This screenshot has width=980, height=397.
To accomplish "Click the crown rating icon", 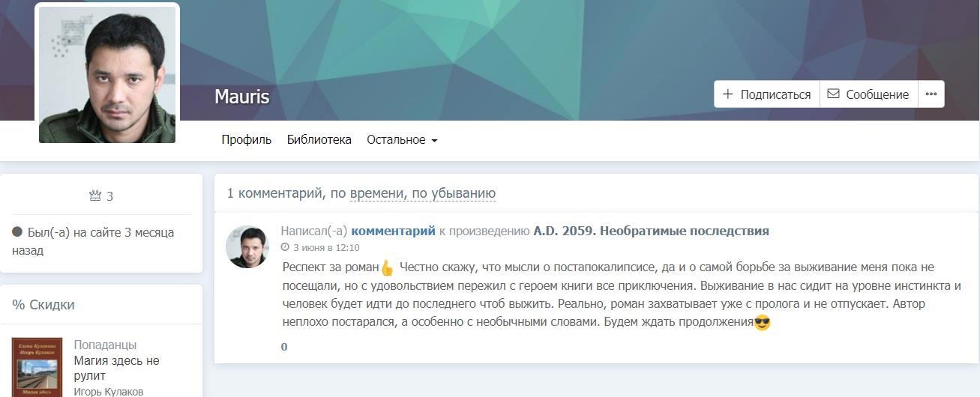I will 95,196.
